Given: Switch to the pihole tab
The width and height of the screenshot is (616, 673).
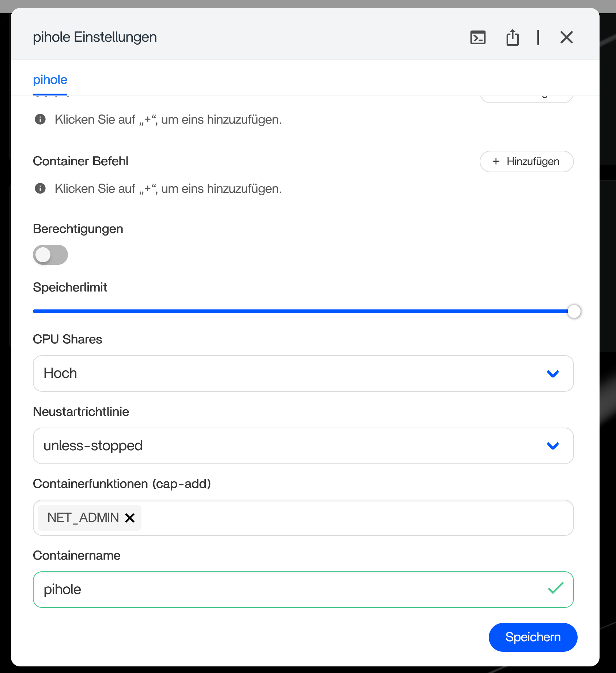Looking at the screenshot, I should coord(50,80).
